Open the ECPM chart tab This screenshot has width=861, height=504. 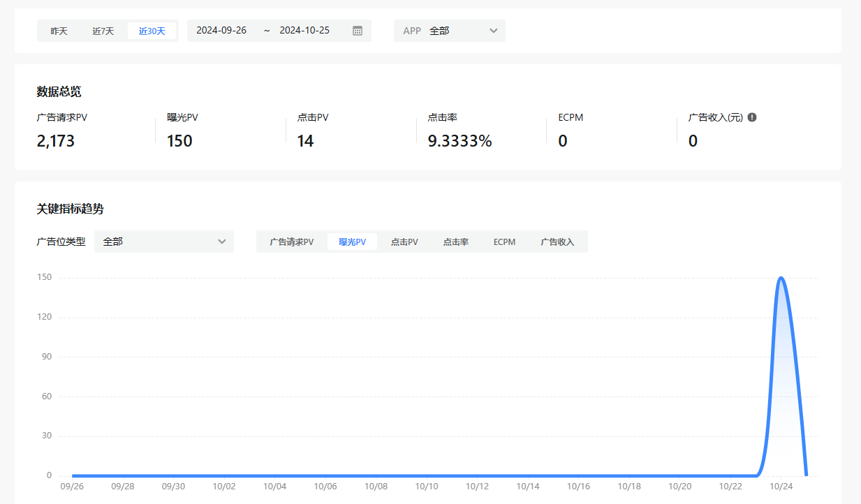tap(504, 242)
